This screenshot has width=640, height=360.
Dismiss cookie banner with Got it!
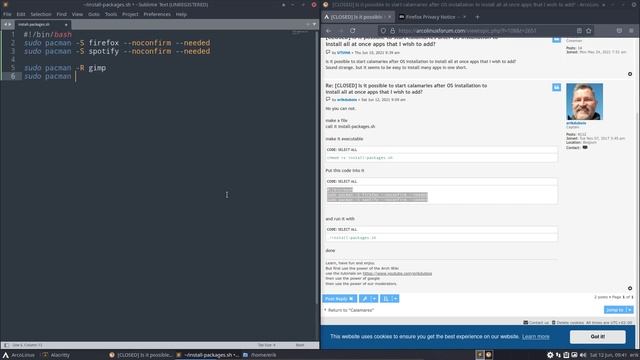coord(598,337)
